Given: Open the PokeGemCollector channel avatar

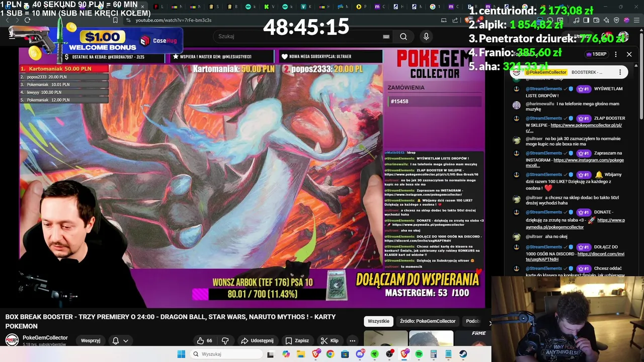Looking at the screenshot, I should point(12,340).
